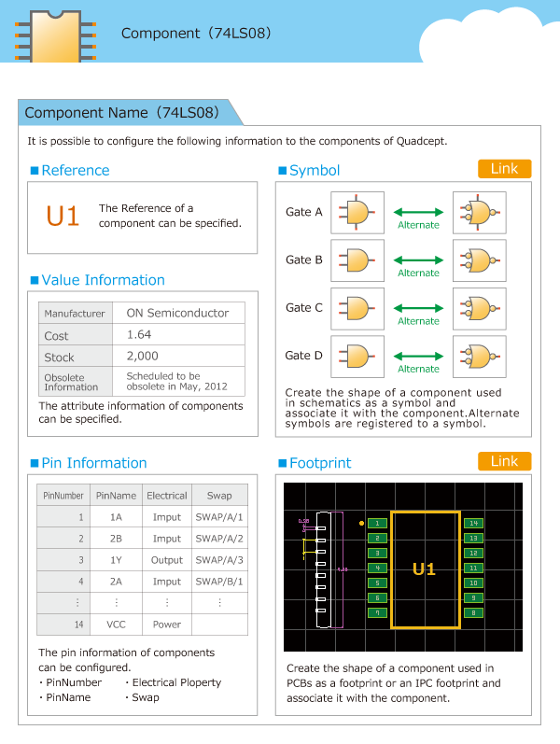Click the yellow pin-1 marker dot

tap(361, 524)
